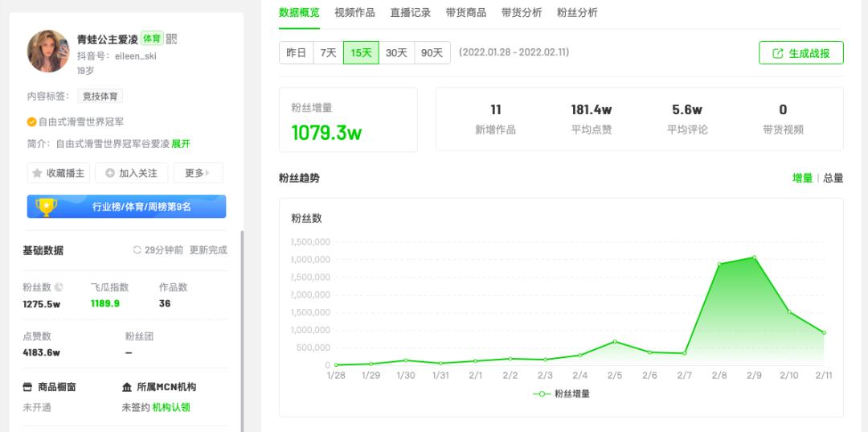Toggle the 粉丝增量 legend series
This screenshot has height=432, width=868.
pos(561,393)
